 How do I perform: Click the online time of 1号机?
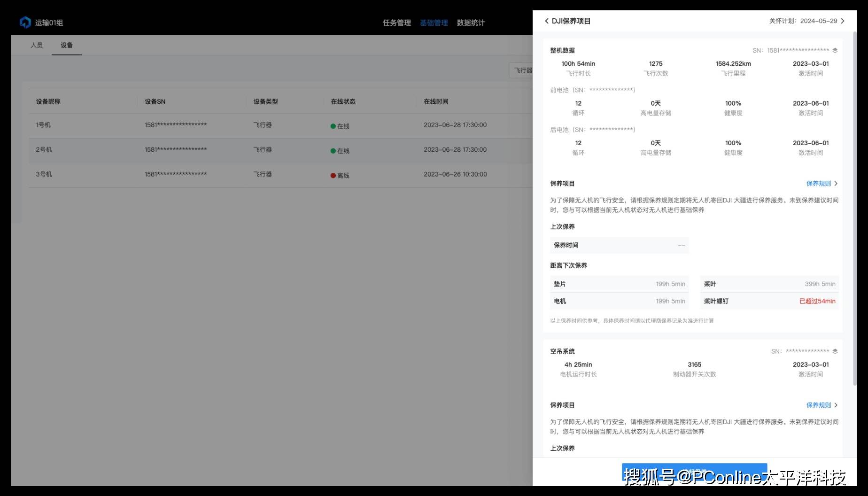tap(455, 125)
